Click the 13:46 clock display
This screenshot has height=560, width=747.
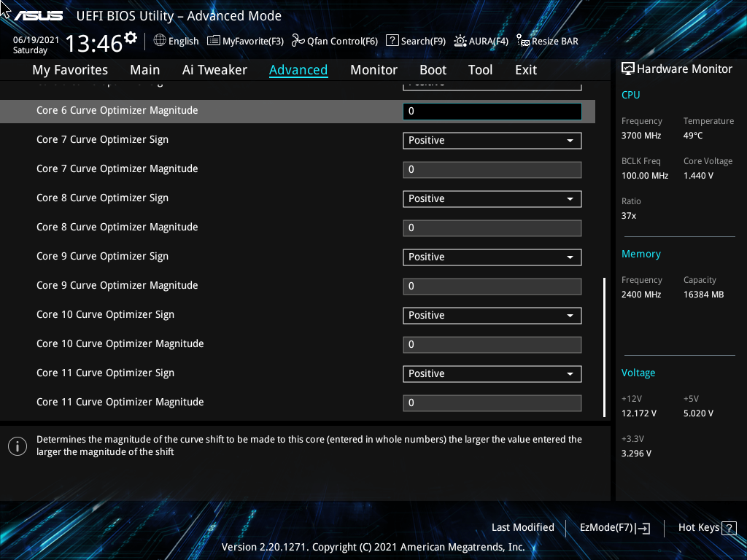pos(94,43)
